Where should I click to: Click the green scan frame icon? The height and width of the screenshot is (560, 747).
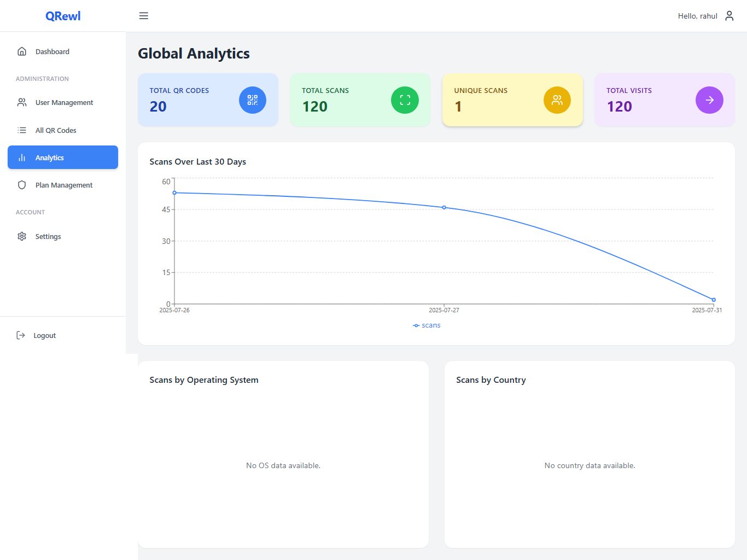(x=405, y=100)
